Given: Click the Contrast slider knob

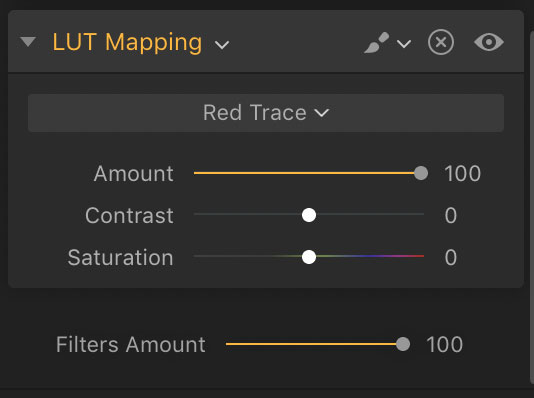Looking at the screenshot, I should pyautogui.click(x=309, y=215).
